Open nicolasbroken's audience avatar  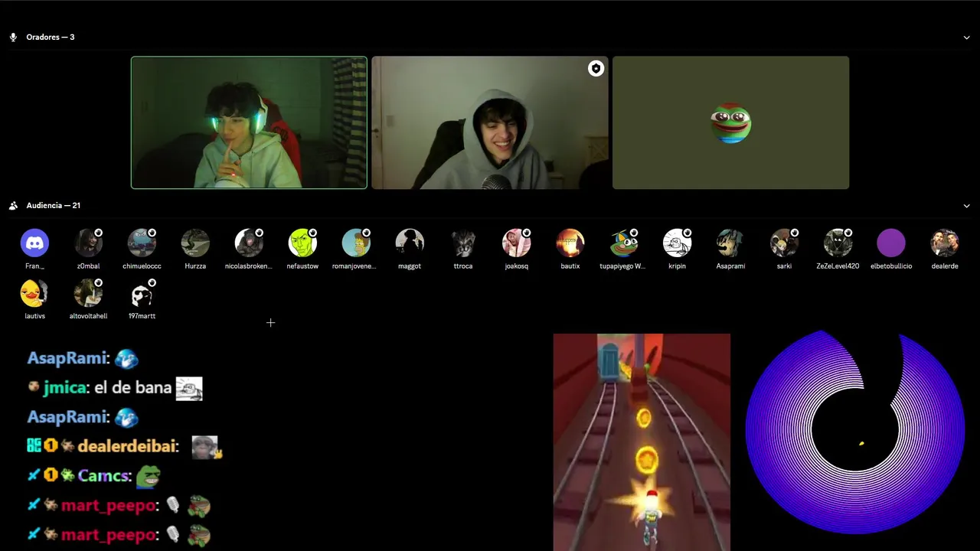tap(249, 243)
